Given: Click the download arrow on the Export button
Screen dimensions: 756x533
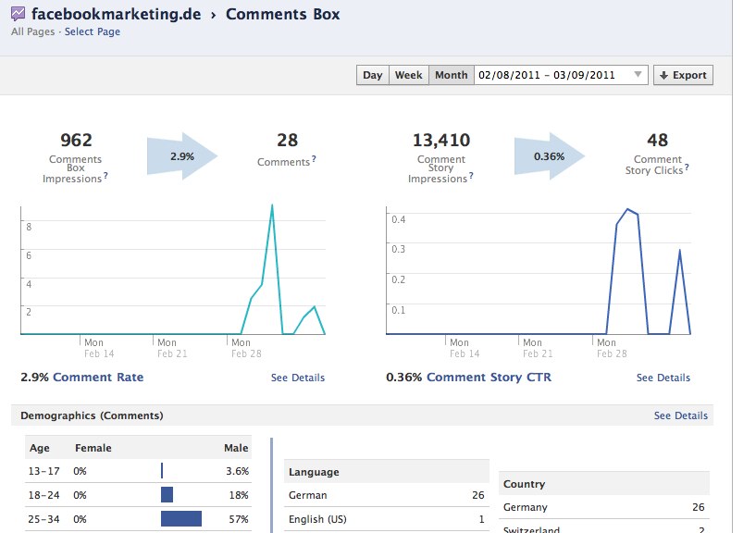Looking at the screenshot, I should [663, 75].
